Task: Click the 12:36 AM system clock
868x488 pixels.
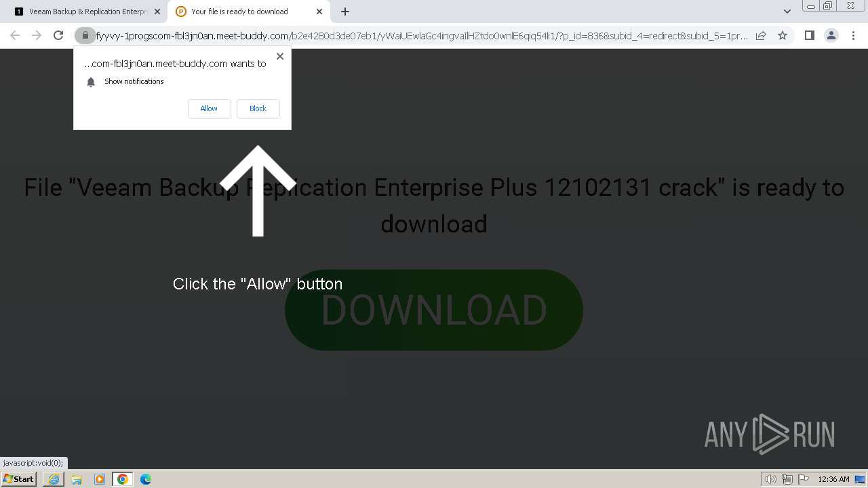Action: tap(833, 479)
